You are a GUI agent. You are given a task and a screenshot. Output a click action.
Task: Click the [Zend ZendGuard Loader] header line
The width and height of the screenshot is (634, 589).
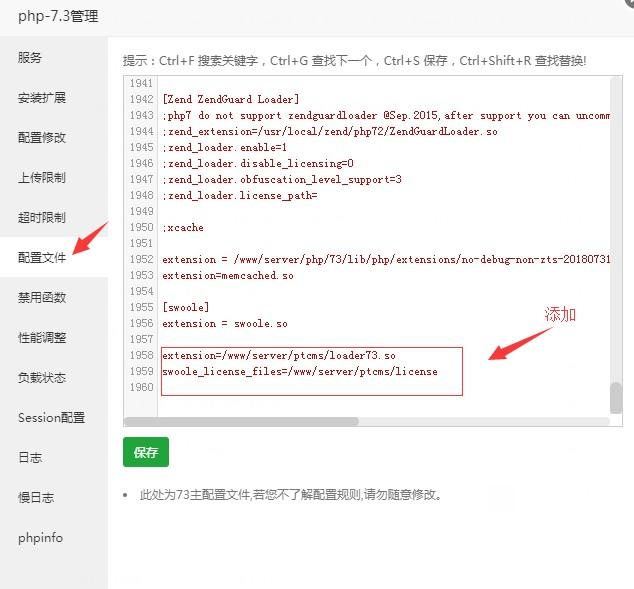tap(230, 99)
